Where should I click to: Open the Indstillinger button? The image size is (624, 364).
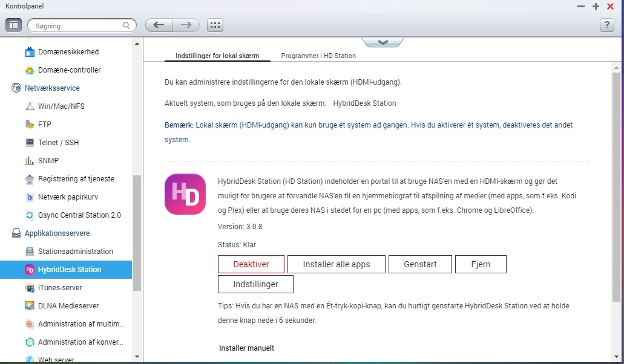point(255,284)
